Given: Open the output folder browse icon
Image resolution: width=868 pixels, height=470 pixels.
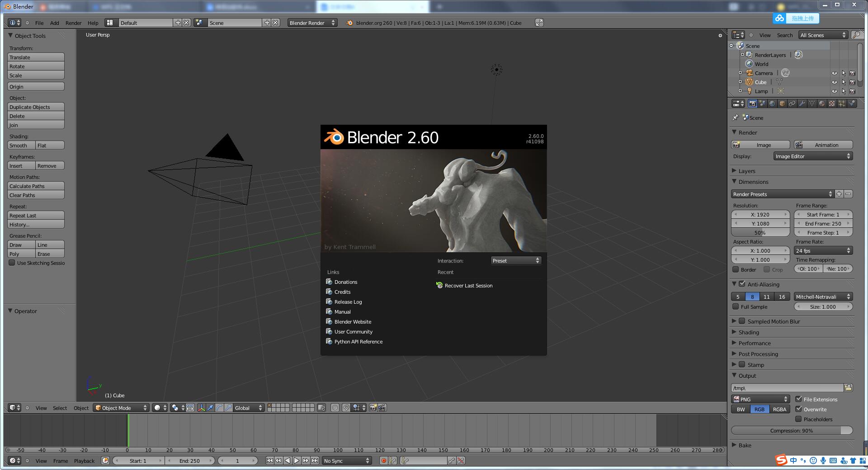Looking at the screenshot, I should 848,388.
